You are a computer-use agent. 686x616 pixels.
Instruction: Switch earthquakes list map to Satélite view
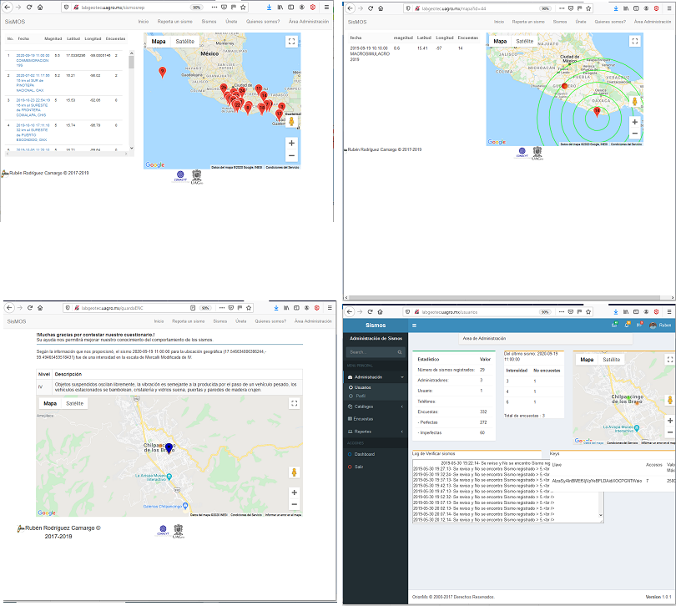185,40
